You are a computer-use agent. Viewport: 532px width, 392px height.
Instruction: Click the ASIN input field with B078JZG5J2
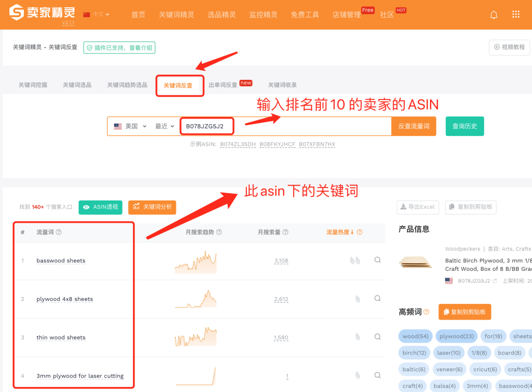(285, 126)
